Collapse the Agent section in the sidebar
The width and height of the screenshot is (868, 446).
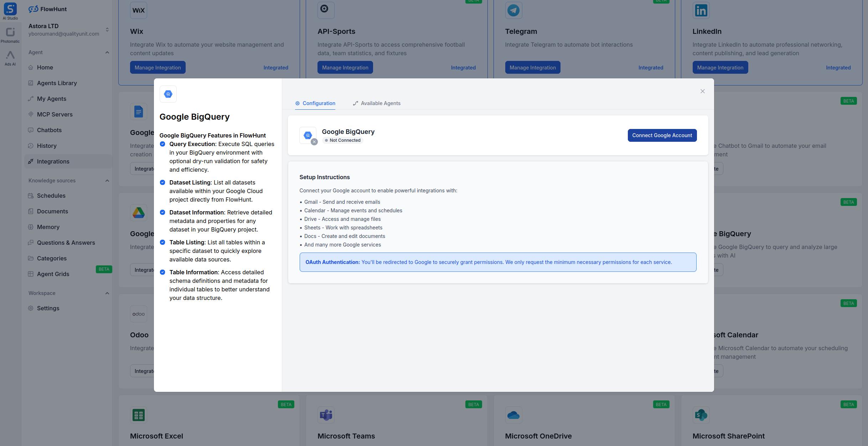[107, 52]
